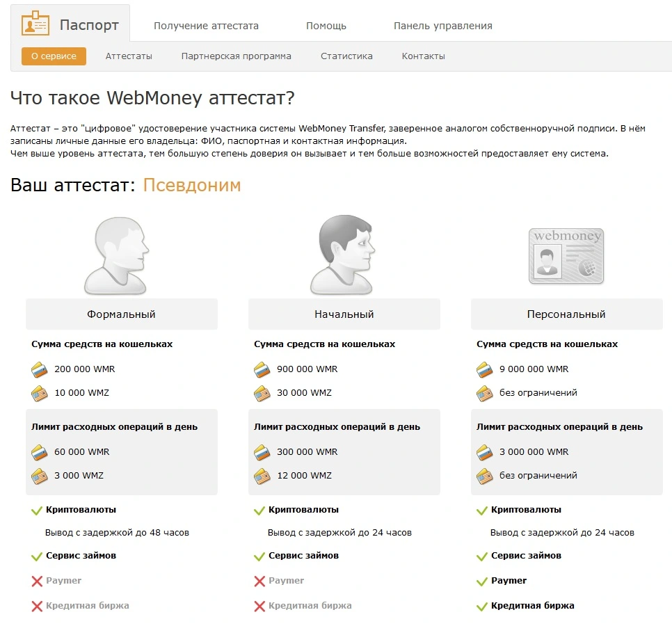This screenshot has width=672, height=626.
Task: Click green checkmark next to Персональный Кредитная биржа
Action: point(482,607)
